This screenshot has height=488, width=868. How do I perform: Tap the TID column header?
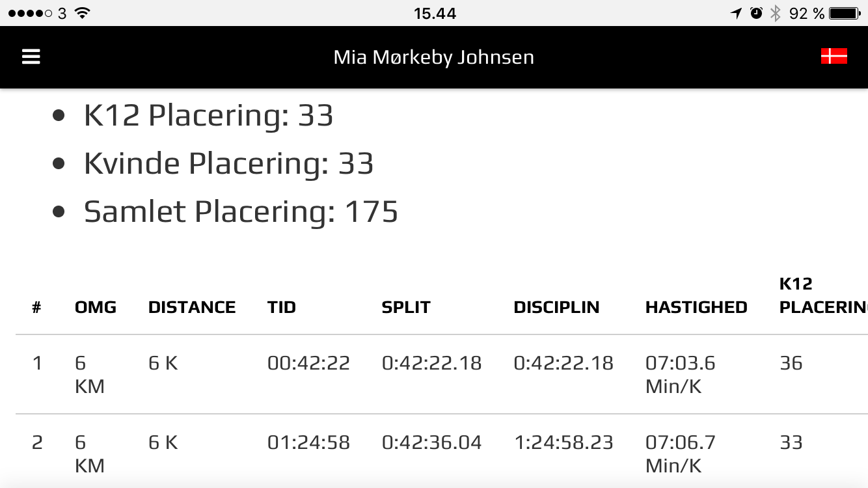(x=282, y=307)
